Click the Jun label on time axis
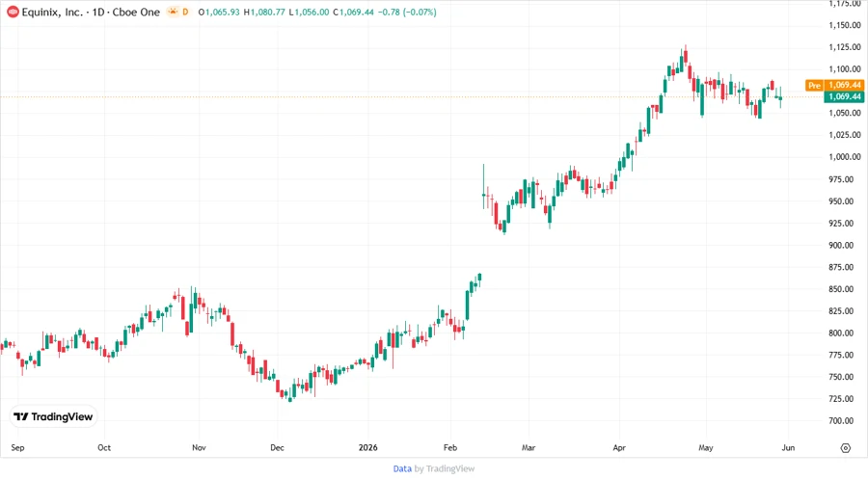 [x=788, y=448]
